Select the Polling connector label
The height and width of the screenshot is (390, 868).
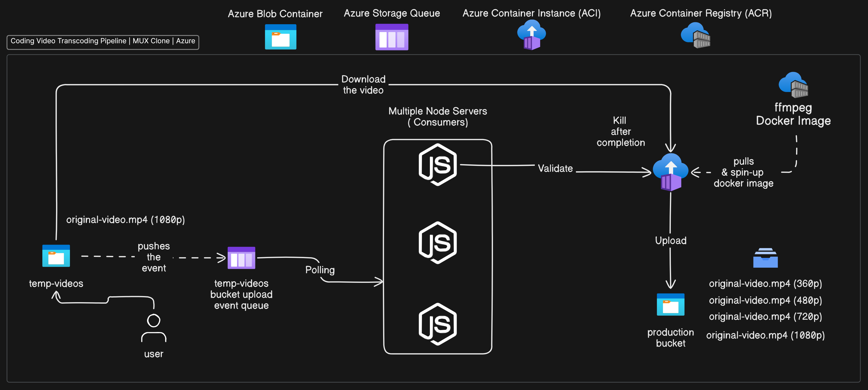tap(320, 270)
